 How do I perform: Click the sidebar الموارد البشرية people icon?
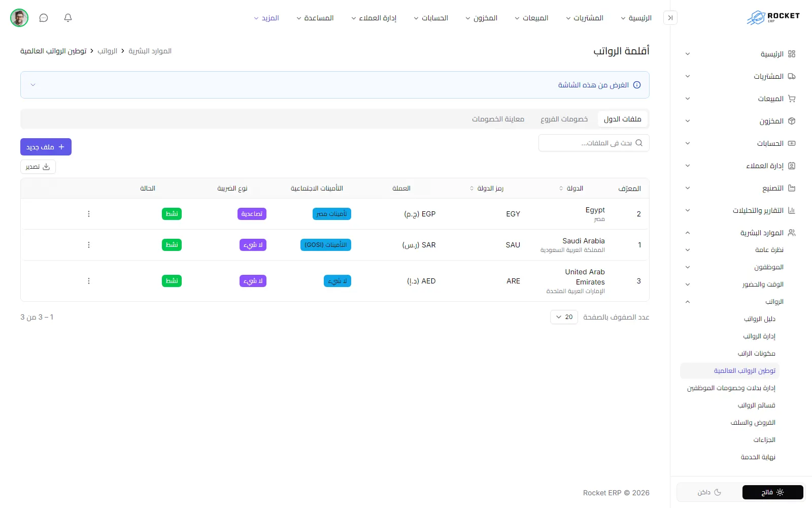pyautogui.click(x=792, y=233)
